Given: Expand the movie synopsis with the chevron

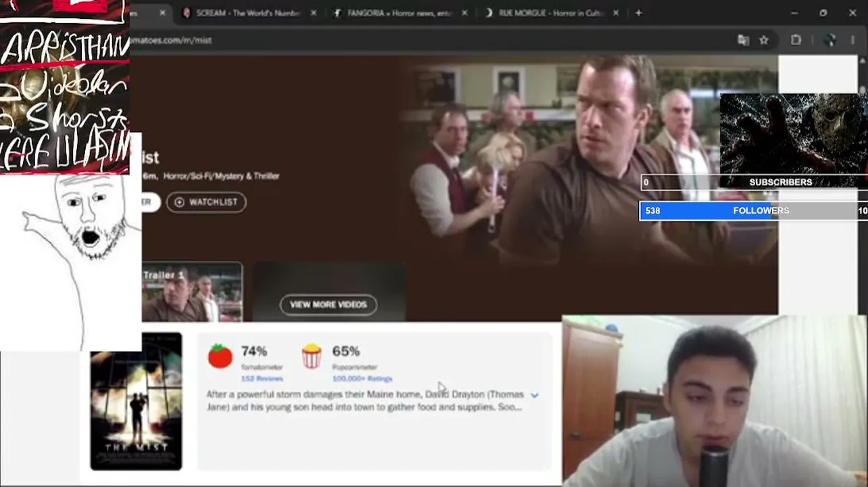Looking at the screenshot, I should pos(535,395).
